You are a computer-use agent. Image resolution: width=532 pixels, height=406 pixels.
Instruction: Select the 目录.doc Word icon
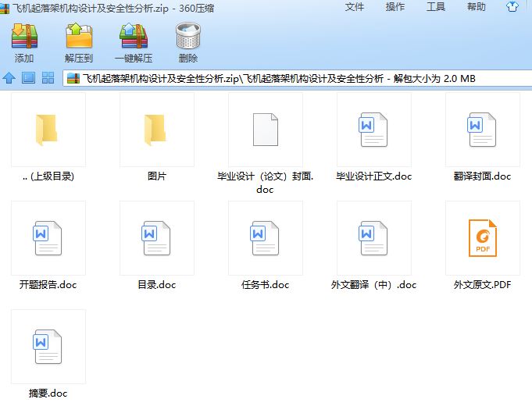pyautogui.click(x=156, y=238)
